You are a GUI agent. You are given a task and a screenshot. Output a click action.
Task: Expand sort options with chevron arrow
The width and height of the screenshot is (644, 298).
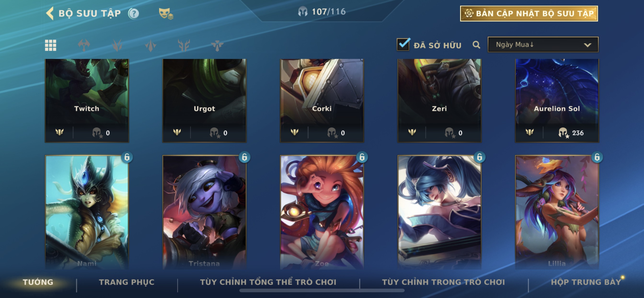587,45
